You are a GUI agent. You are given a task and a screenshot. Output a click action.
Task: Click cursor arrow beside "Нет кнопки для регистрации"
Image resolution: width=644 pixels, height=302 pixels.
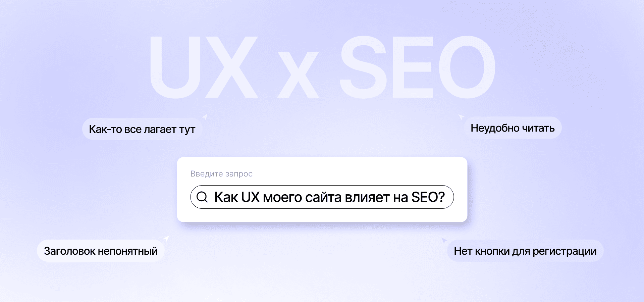tap(444, 240)
